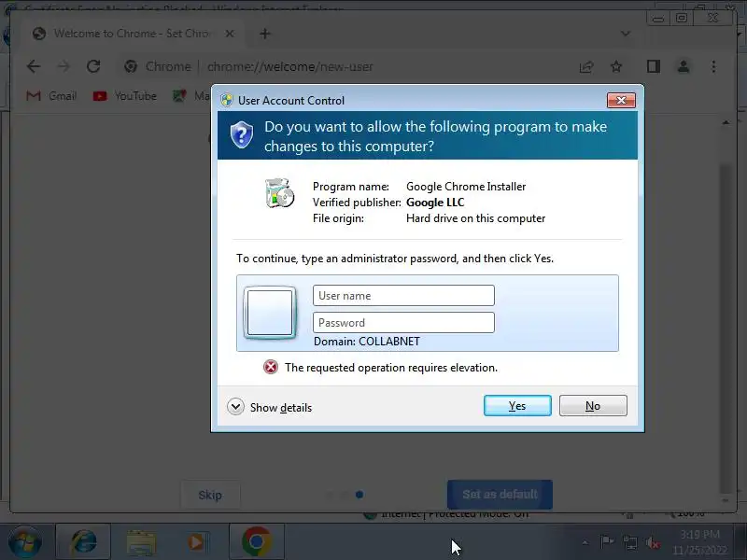Close the Welcome to Chrome tab
The image size is (747, 560).
230,34
